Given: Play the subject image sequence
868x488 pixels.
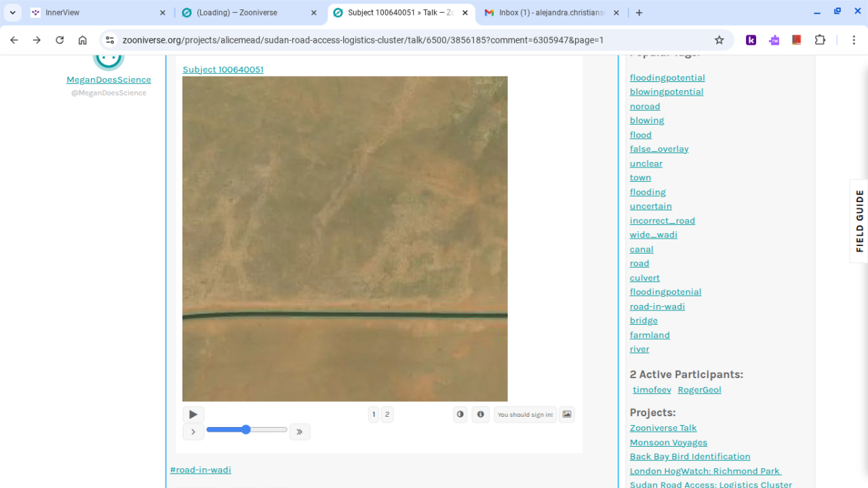Looking at the screenshot, I should point(193,415).
